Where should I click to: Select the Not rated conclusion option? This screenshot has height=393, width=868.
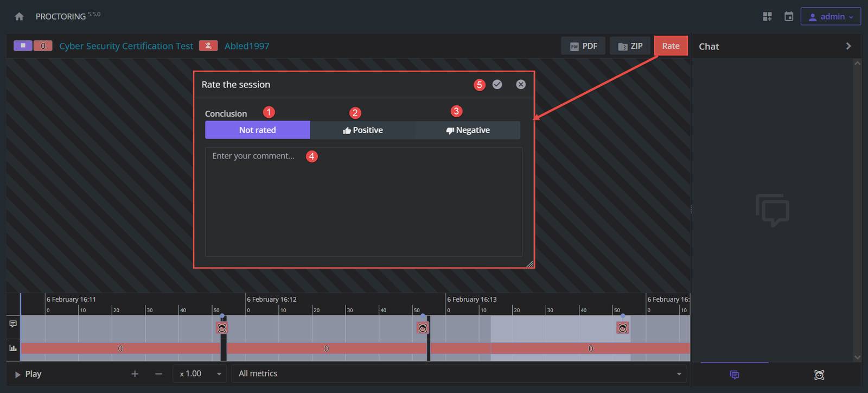(258, 130)
